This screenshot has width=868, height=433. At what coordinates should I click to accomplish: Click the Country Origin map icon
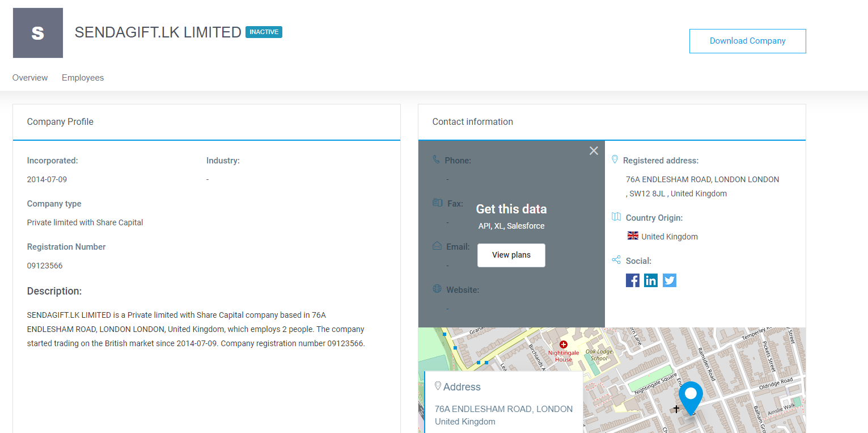pos(616,217)
